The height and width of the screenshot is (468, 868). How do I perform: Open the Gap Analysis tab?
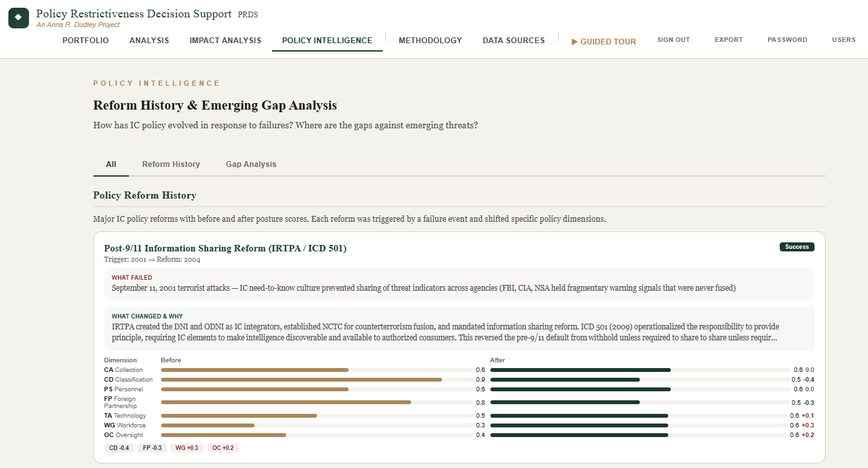pos(251,164)
